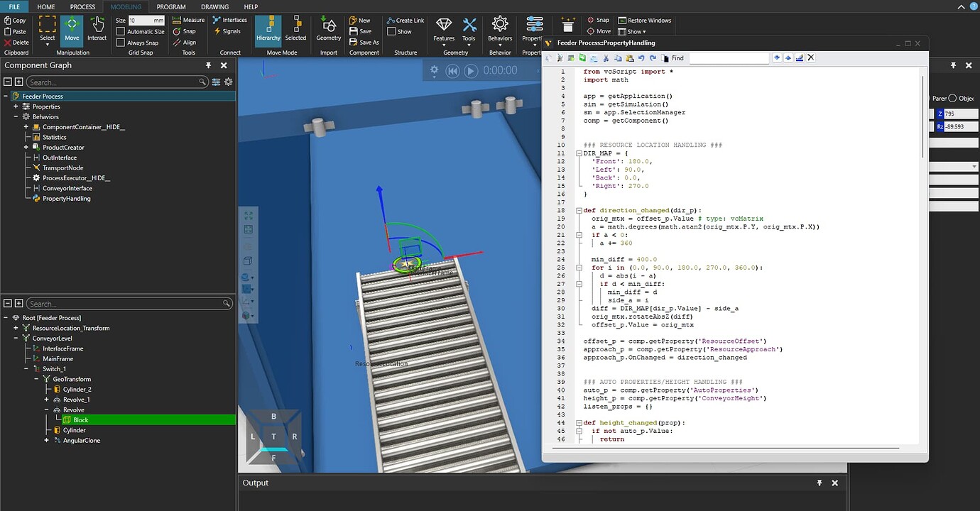
Task: Expand the ResourceLocation_Transform node
Action: pyautogui.click(x=16, y=328)
